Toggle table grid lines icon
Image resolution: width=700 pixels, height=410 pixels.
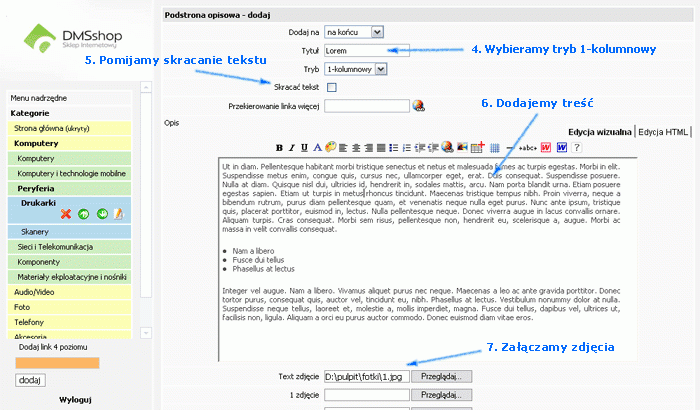(494, 148)
